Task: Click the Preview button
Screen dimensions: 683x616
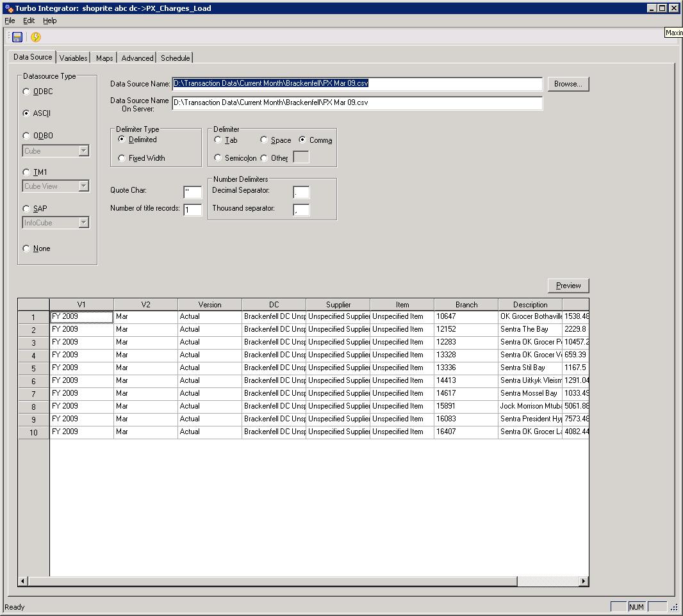Action: (x=568, y=286)
